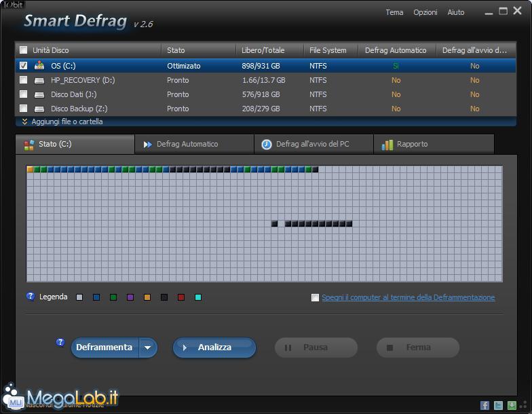Click the black legend color swatch
This screenshot has width=532, height=414.
[164, 297]
